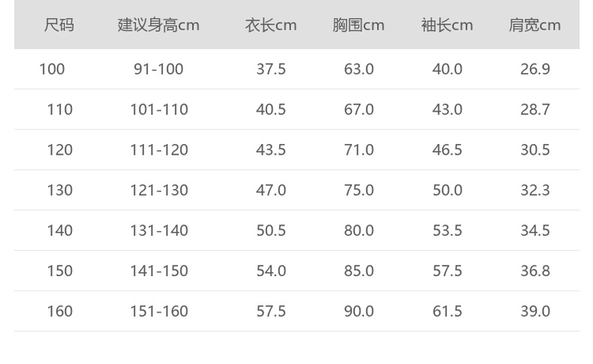Select the 袖长cm header cell
The width and height of the screenshot is (593, 364).
click(447, 25)
